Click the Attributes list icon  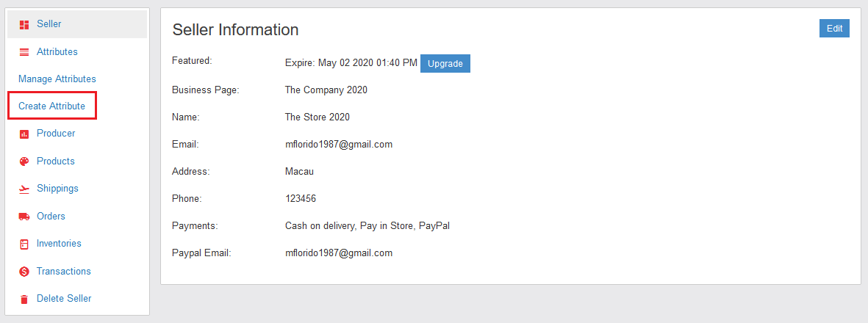coord(24,52)
